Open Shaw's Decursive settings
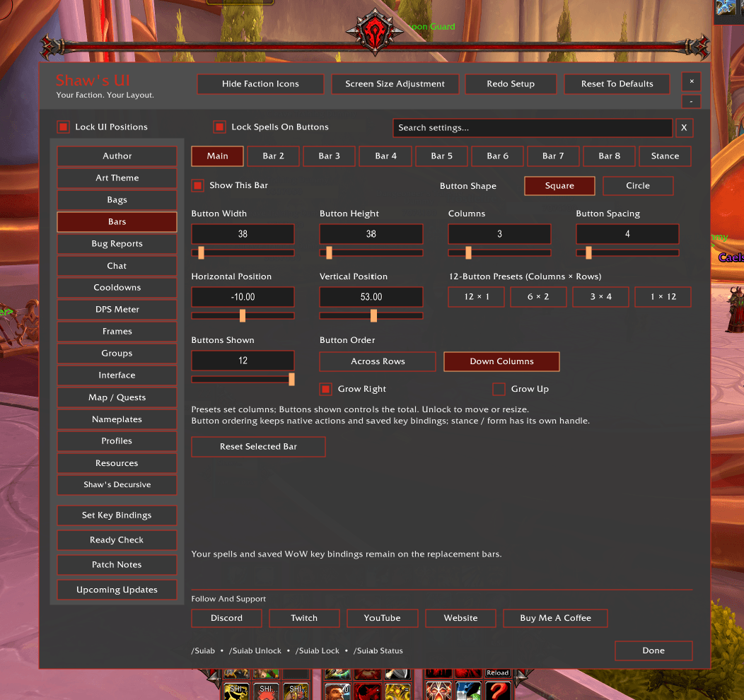The image size is (744, 700). click(x=117, y=484)
